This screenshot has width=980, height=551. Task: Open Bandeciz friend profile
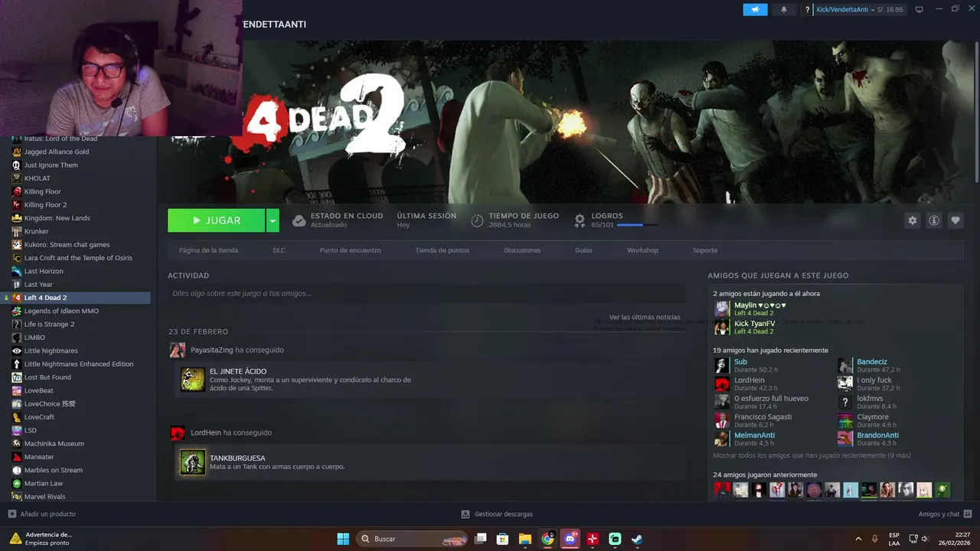click(872, 361)
